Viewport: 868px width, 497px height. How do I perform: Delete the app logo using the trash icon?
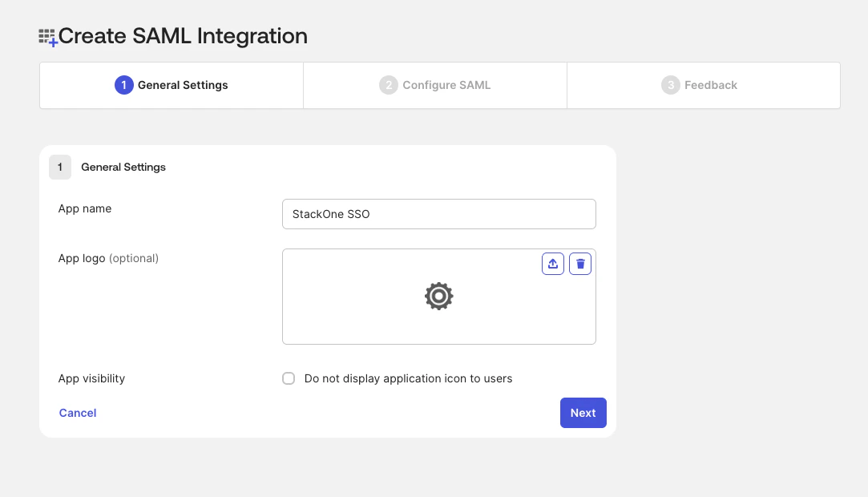pyautogui.click(x=579, y=263)
